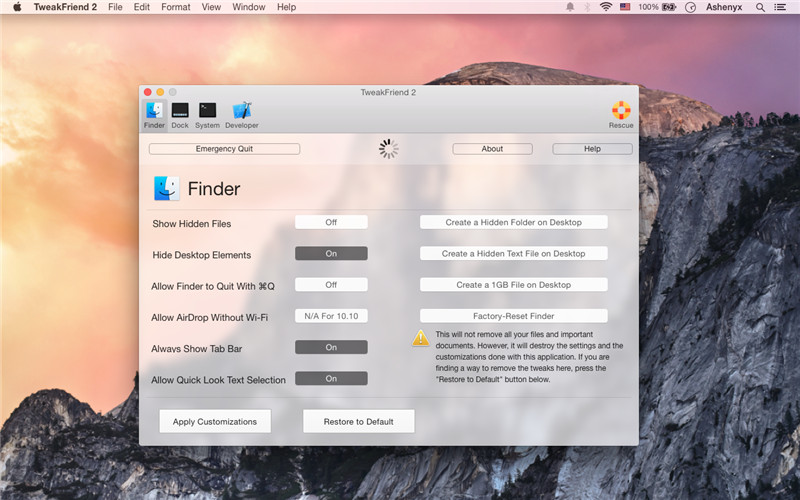Open the Format menu
Viewport: 800px width, 500px height.
coord(176,7)
